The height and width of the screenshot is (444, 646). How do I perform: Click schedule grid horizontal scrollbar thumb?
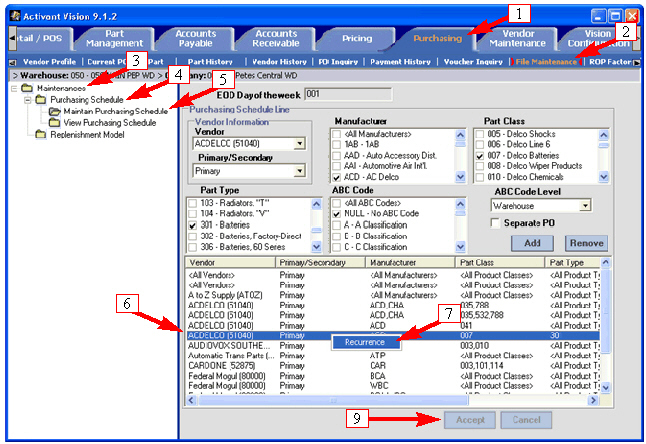pyautogui.click(x=333, y=400)
